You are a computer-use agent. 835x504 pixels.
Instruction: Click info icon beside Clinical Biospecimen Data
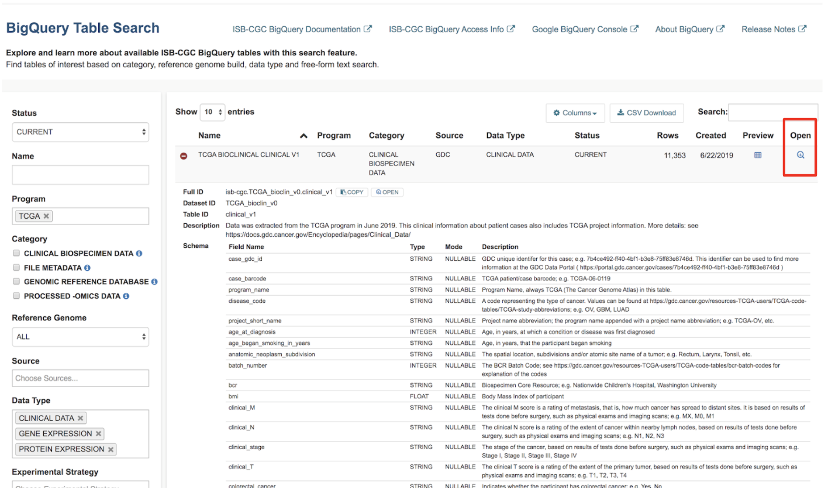(139, 254)
